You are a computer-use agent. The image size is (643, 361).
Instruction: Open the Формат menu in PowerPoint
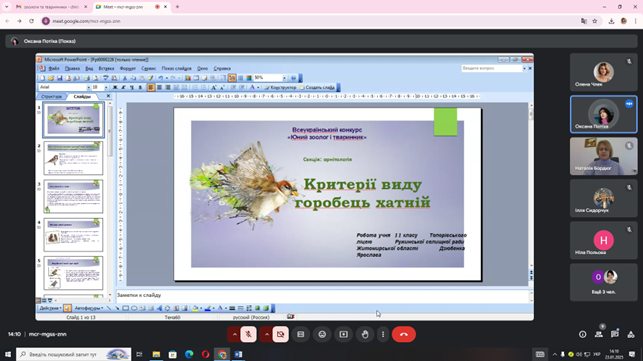(x=128, y=69)
